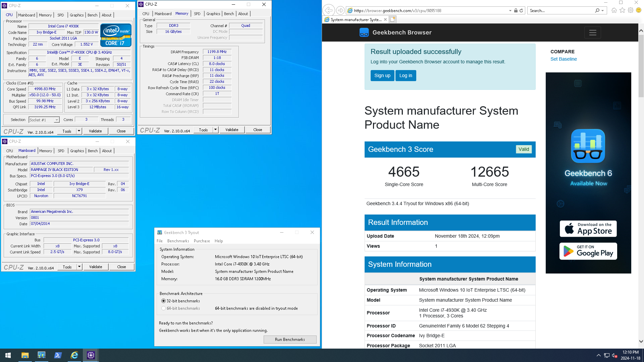Open Memory tab in Mainboard CPU-Z window
Viewport: 644px width, 362px height.
[x=46, y=151]
